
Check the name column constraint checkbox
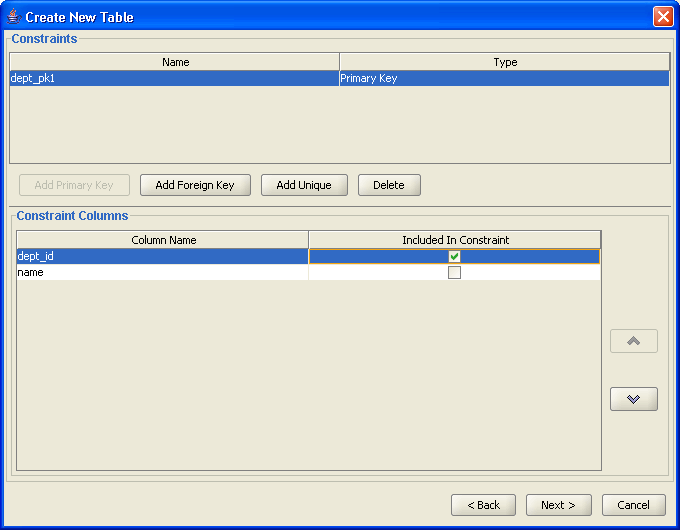[x=454, y=272]
